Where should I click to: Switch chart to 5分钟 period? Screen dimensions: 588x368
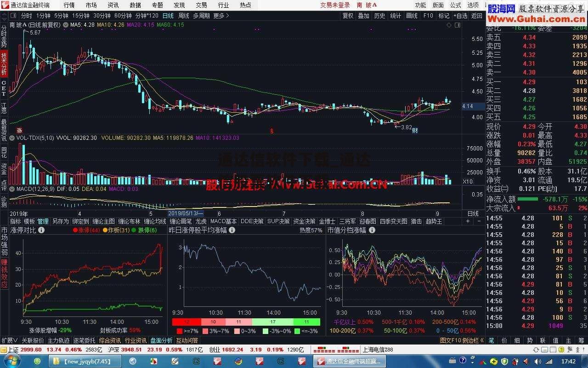click(61, 15)
